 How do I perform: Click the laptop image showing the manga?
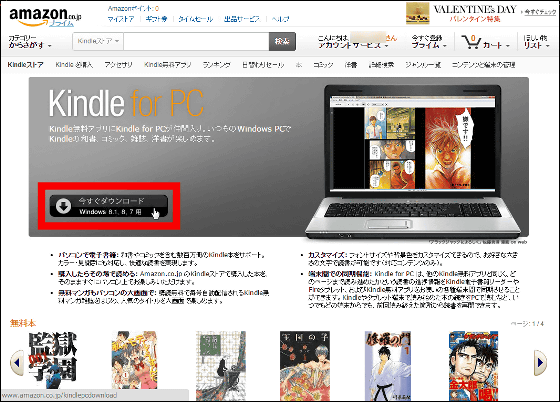coord(412,161)
